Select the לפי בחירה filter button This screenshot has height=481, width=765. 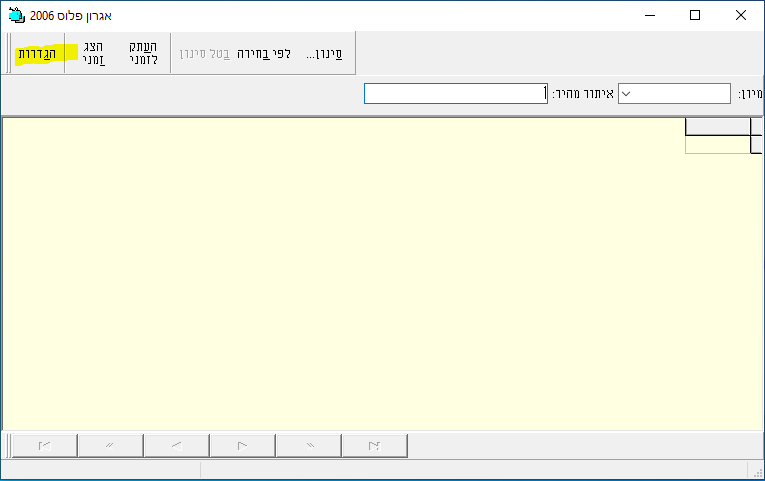pos(264,54)
